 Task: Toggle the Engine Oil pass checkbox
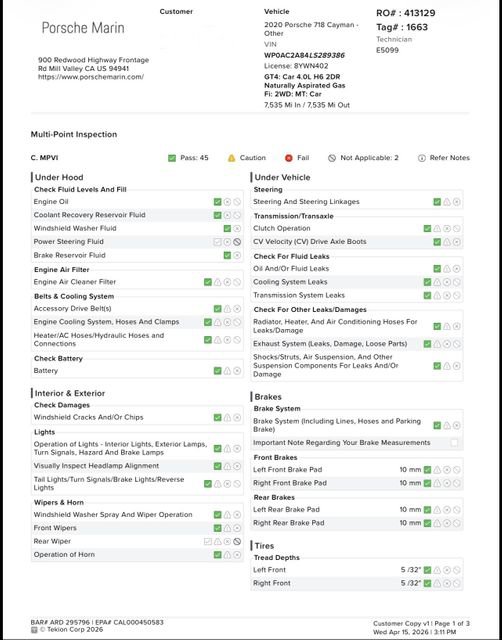click(x=218, y=202)
